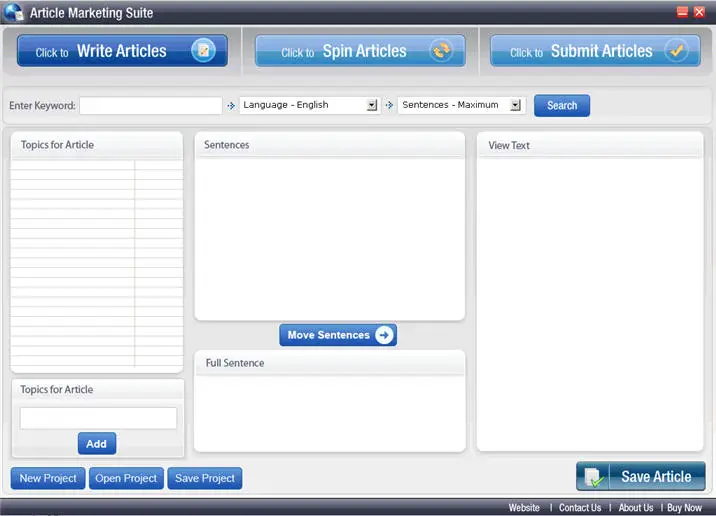The width and height of the screenshot is (716, 516).
Task: Select the first row in Topics table
Action: tap(97, 165)
